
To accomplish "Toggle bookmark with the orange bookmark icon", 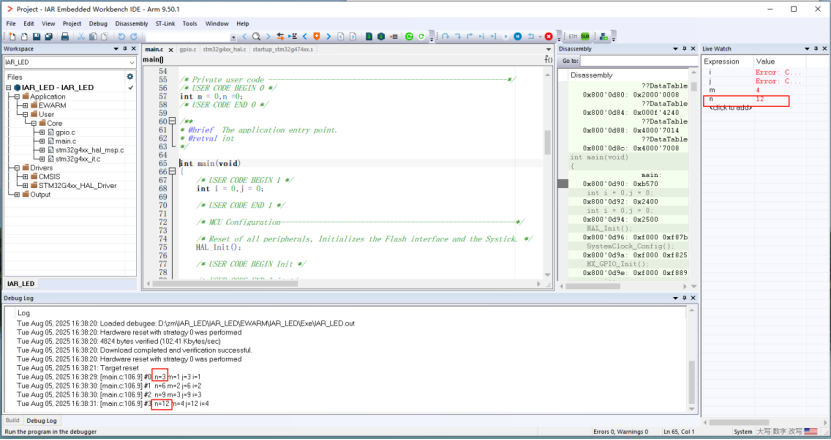I will [x=316, y=37].
